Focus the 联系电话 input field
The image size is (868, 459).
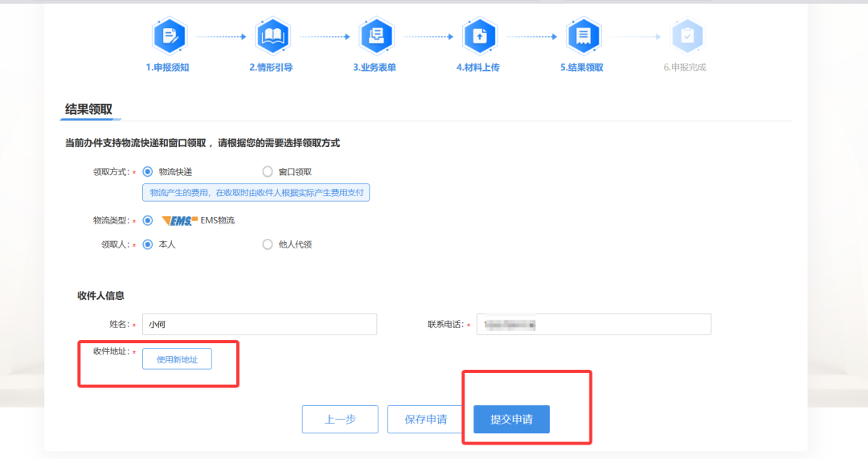[x=593, y=324]
